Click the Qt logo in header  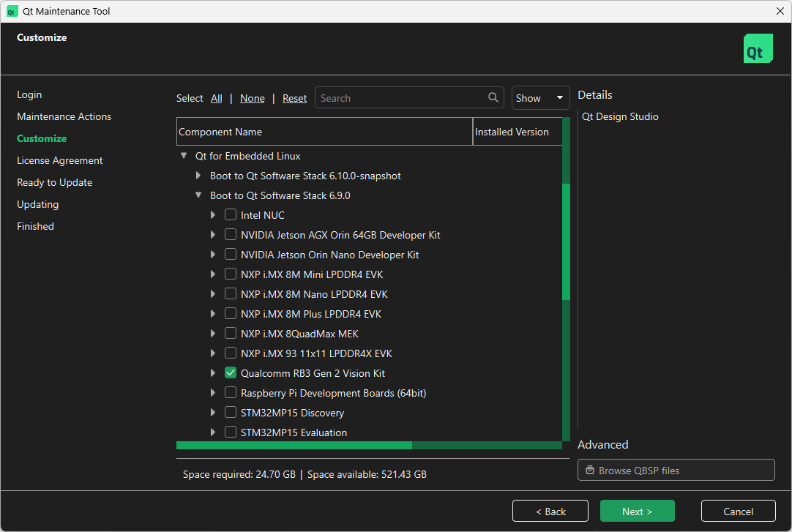(758, 48)
